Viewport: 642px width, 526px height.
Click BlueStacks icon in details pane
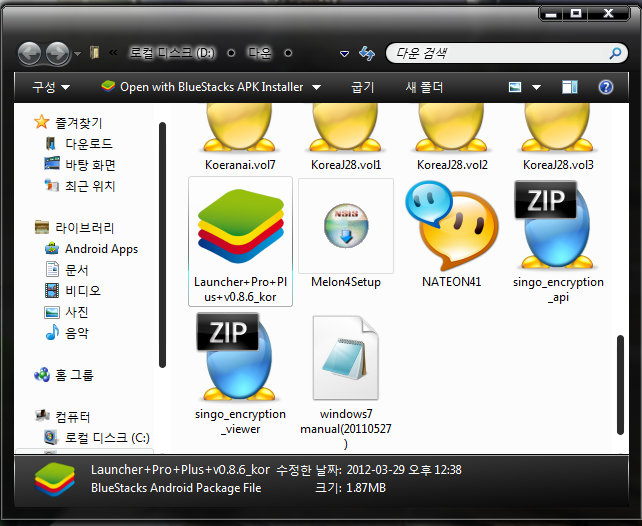(x=55, y=479)
